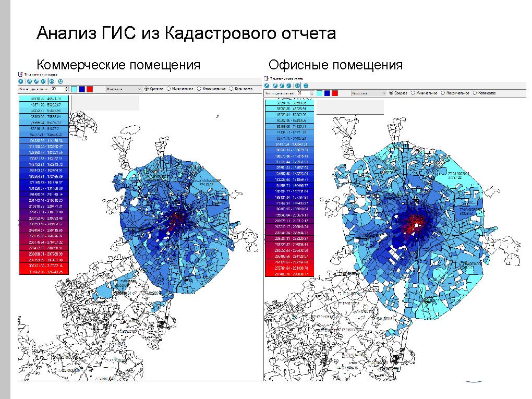Click the third toolbar icon in the right map window

click(x=282, y=86)
